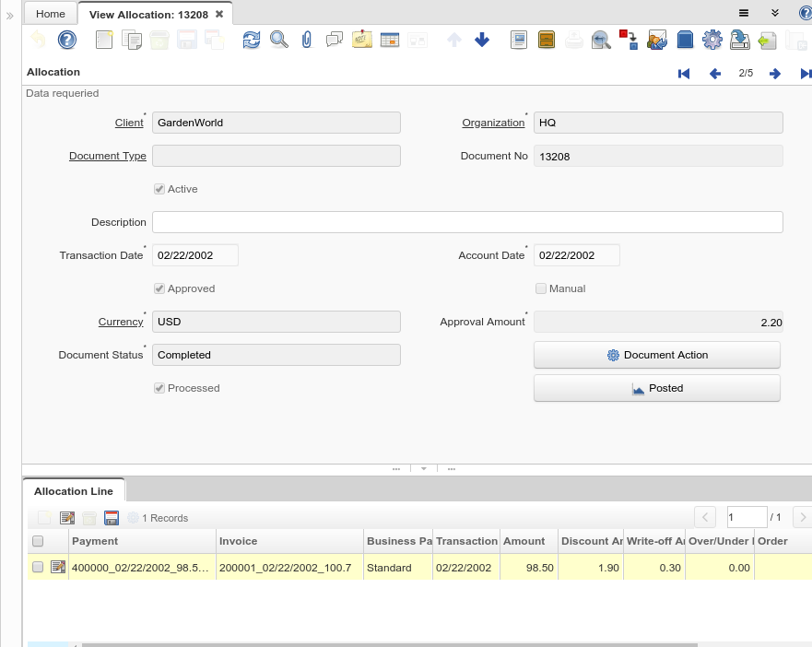Image resolution: width=812 pixels, height=647 pixels.
Task: Open the Attachment paperclip tool
Action: pyautogui.click(x=307, y=40)
